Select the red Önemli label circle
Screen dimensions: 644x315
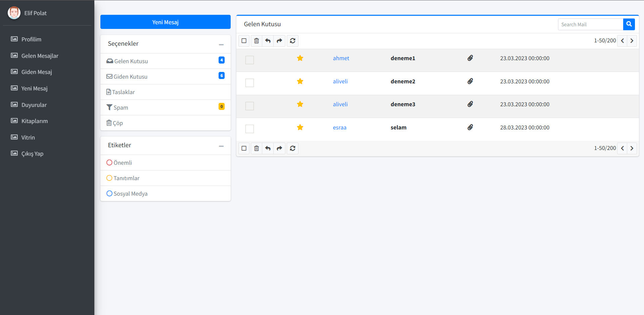[x=109, y=162]
